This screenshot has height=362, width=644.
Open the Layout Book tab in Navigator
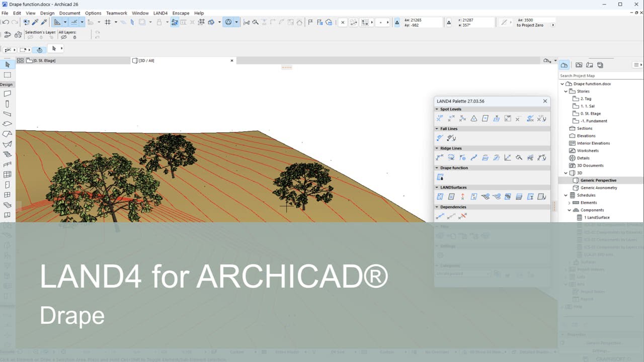click(x=589, y=65)
